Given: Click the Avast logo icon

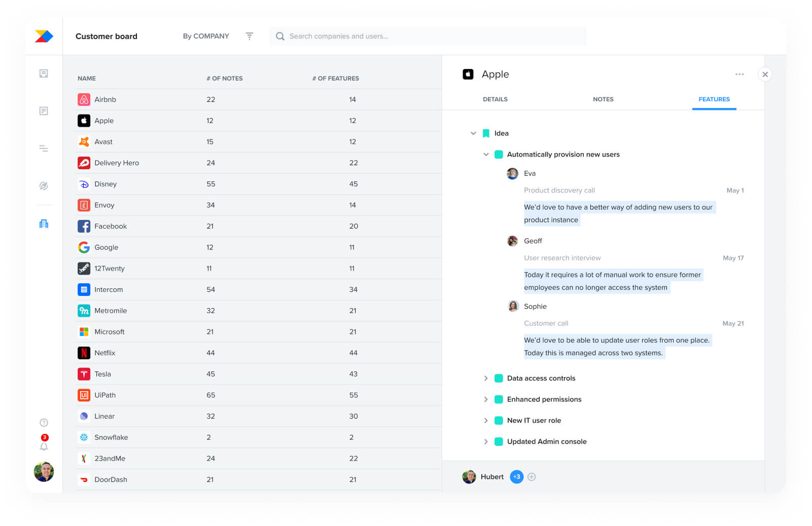Looking at the screenshot, I should [x=84, y=142].
